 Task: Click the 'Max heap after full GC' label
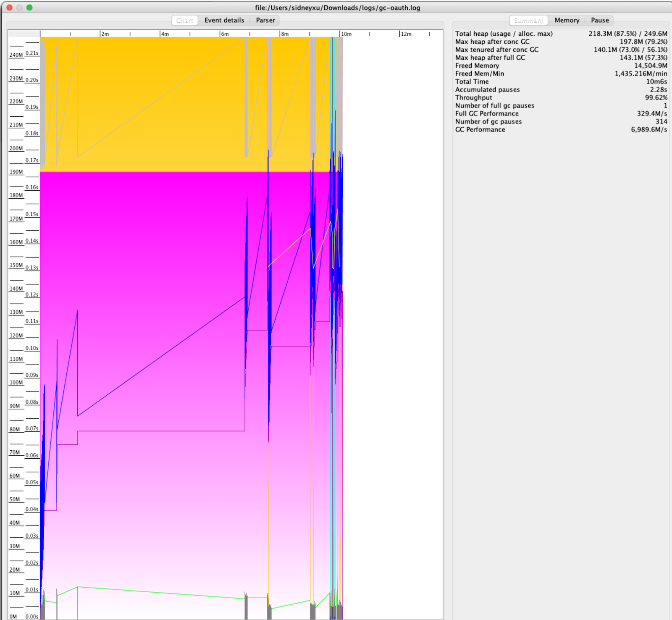click(490, 58)
